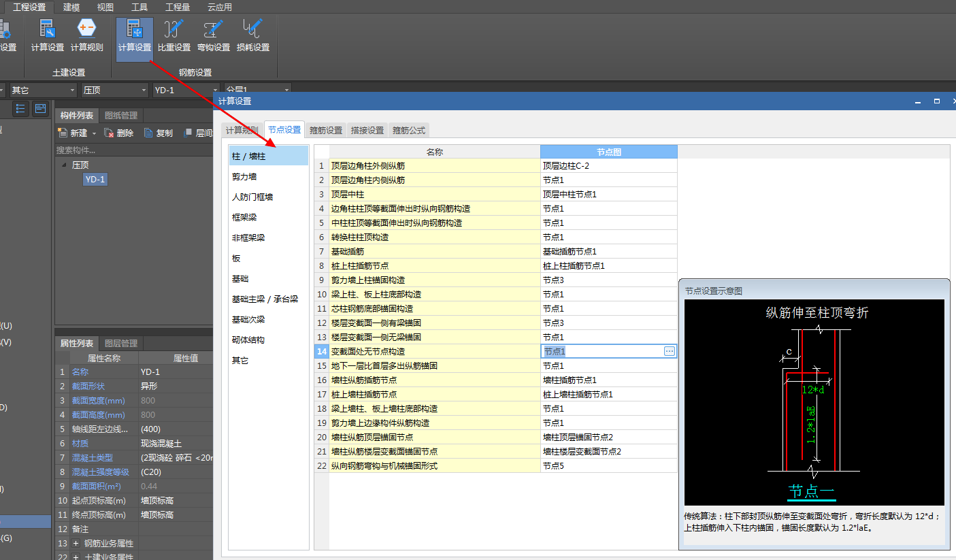Collapse the 压顶 tree node
This screenshot has height=560, width=956.
[65, 165]
